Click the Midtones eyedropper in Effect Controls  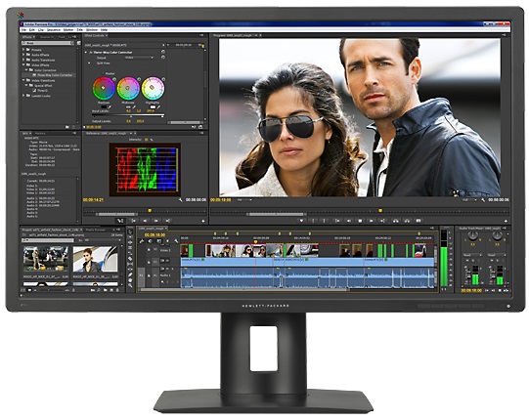(x=134, y=106)
